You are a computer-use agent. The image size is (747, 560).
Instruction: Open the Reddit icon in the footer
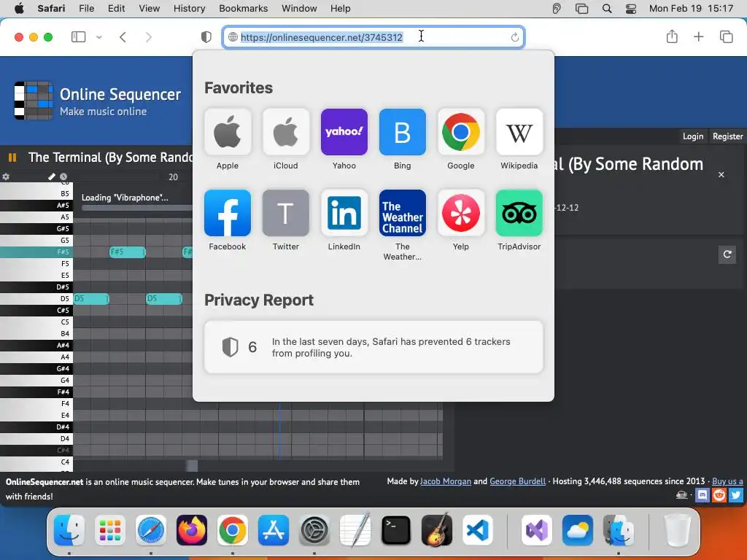click(719, 495)
